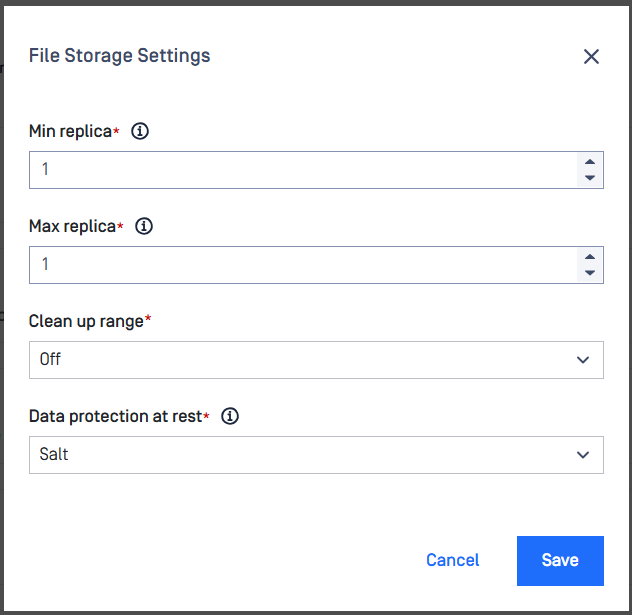Open the Clean up range dropdown
Image resolution: width=632 pixels, height=615 pixels.
point(316,360)
